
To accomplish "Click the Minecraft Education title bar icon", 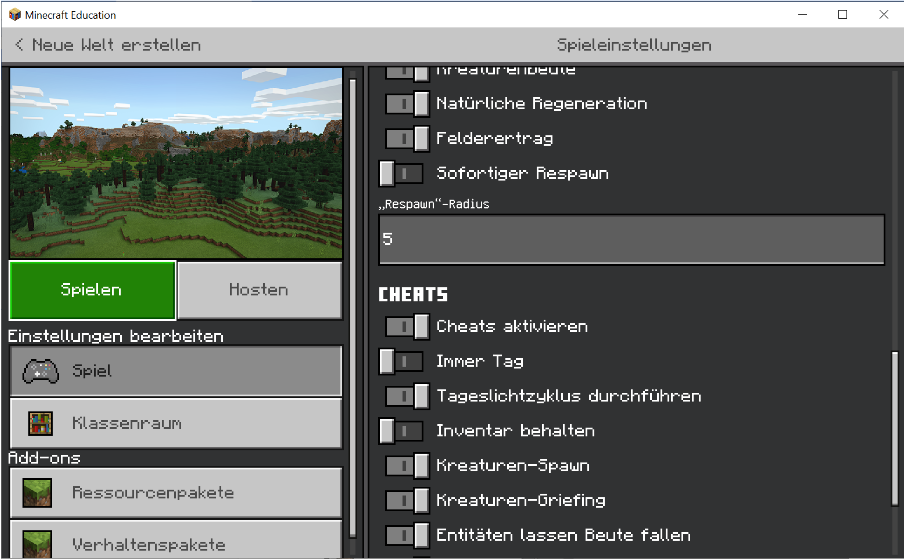I will 14,15.
